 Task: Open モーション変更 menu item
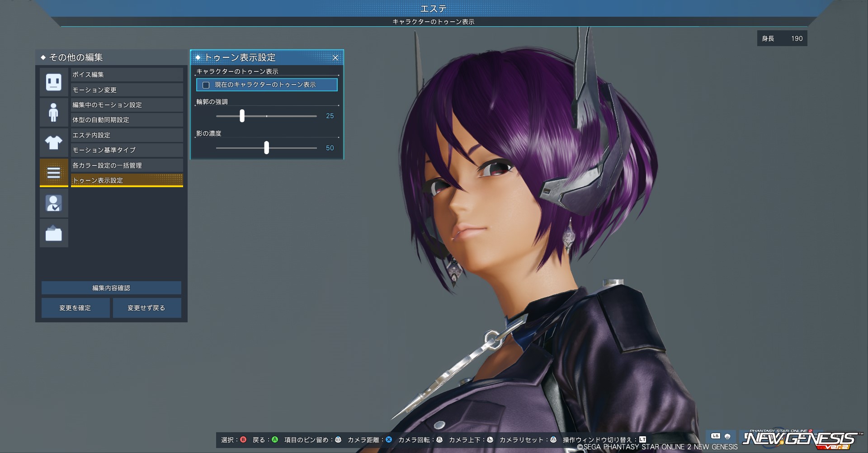(x=127, y=90)
